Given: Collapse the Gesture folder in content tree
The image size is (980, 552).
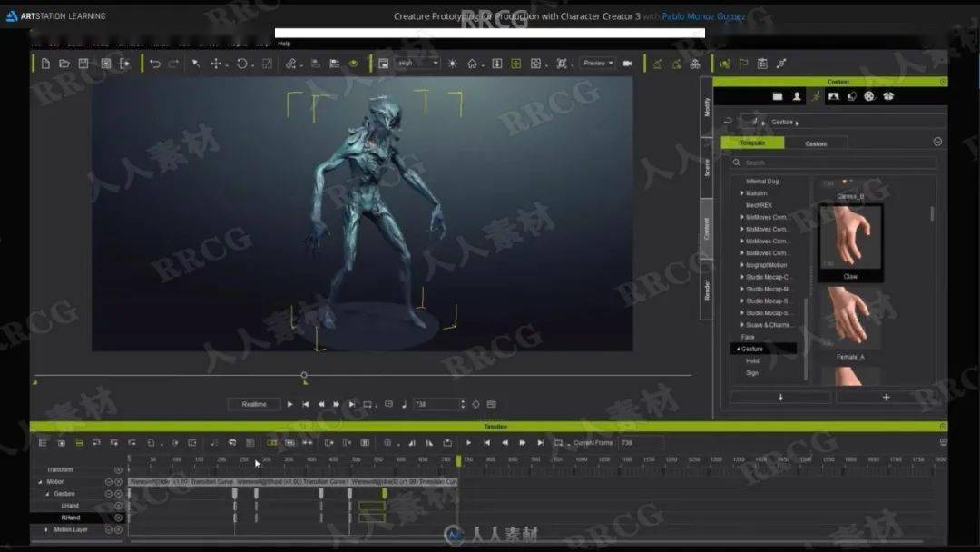Looking at the screenshot, I should [737, 349].
